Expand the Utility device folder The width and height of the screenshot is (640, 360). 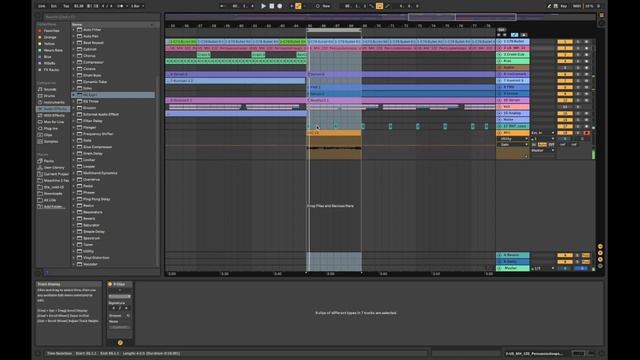[74, 251]
